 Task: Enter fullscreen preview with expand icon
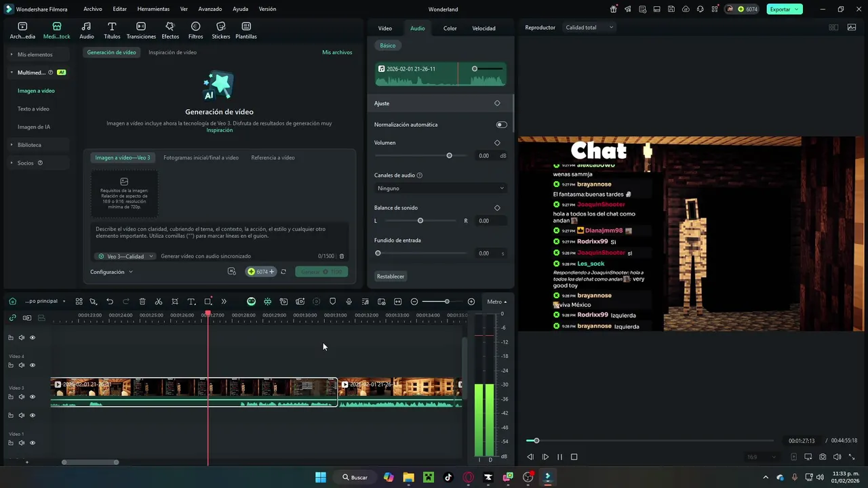pyautogui.click(x=852, y=457)
